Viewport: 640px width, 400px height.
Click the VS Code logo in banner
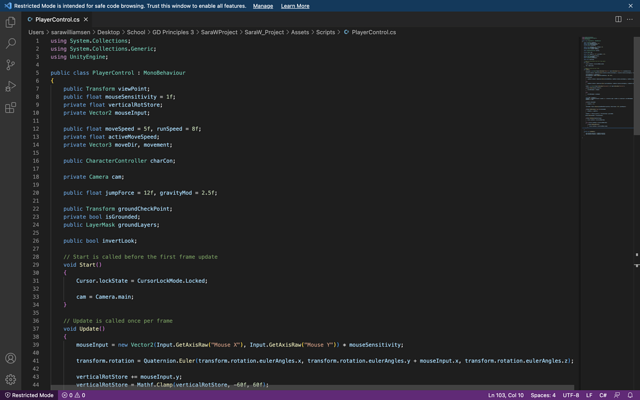point(8,6)
